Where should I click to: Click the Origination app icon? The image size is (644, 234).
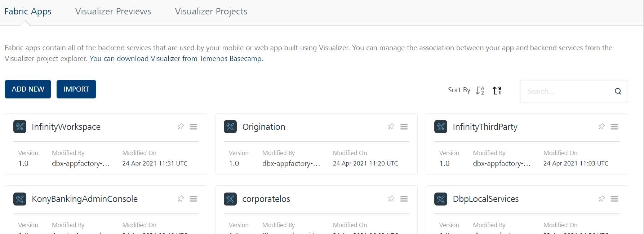(x=230, y=127)
